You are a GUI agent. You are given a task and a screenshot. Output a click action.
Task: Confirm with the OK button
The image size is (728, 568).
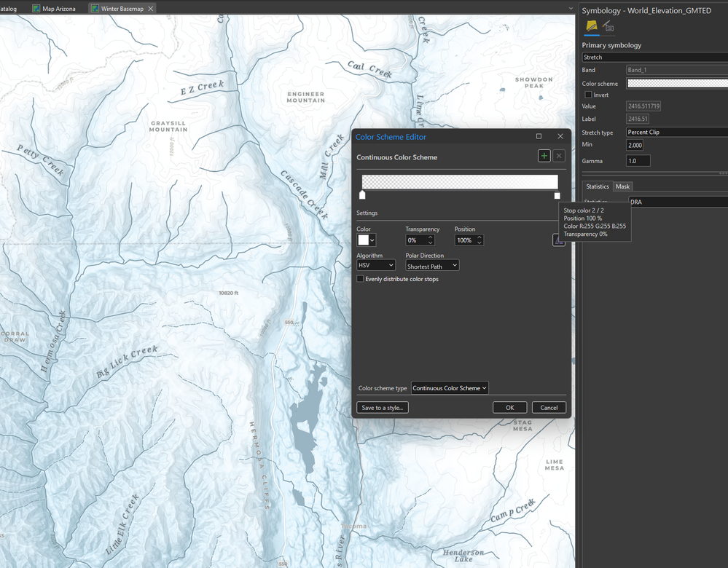[509, 408]
